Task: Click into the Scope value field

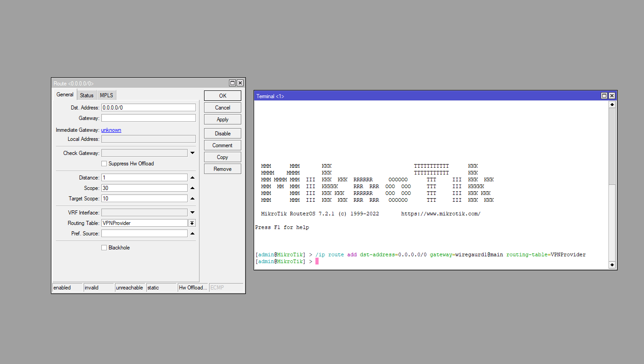Action: (x=145, y=188)
